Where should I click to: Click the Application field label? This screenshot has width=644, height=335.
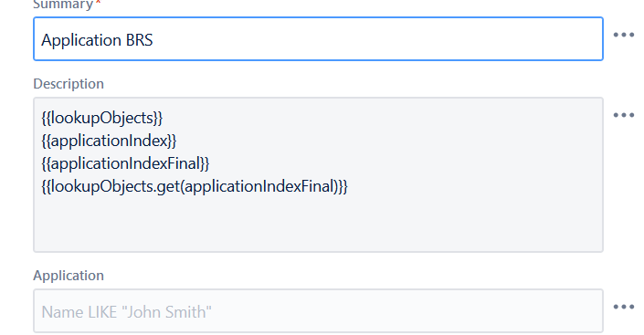(x=69, y=276)
